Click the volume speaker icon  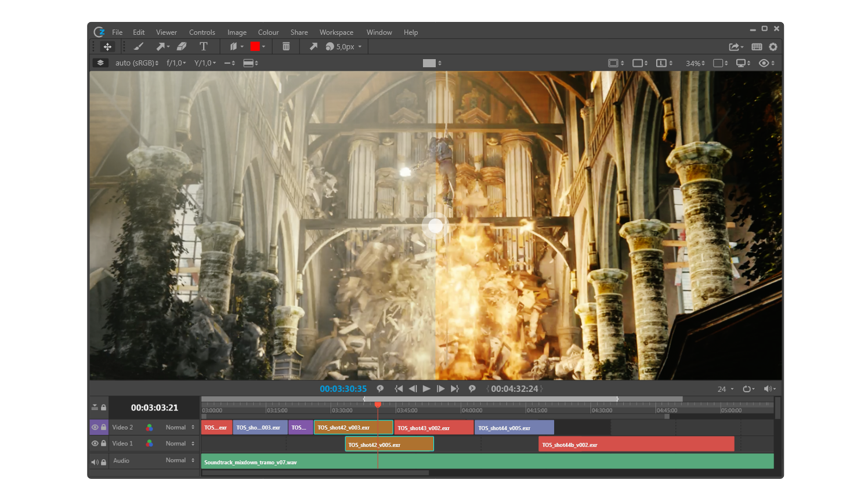[768, 389]
